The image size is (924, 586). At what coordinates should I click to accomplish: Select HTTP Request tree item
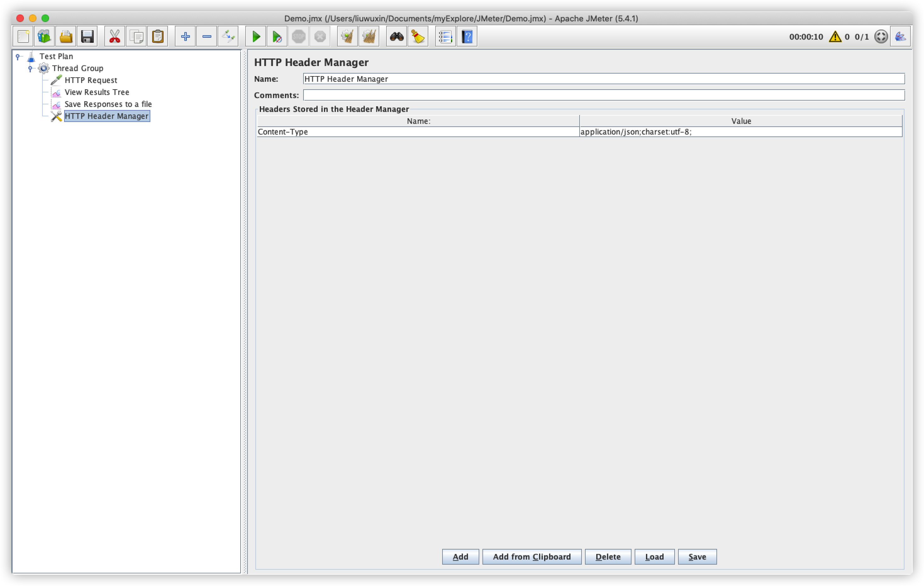click(91, 80)
